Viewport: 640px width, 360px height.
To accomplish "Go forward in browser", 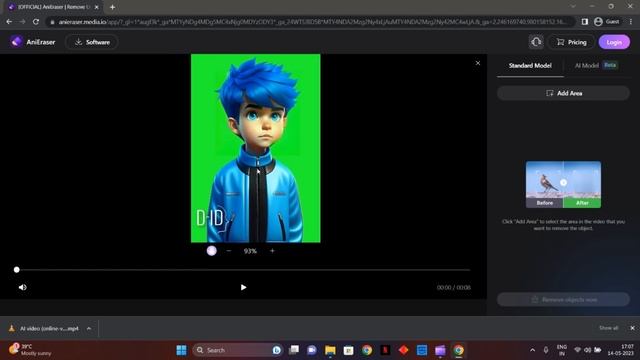I will [22, 22].
